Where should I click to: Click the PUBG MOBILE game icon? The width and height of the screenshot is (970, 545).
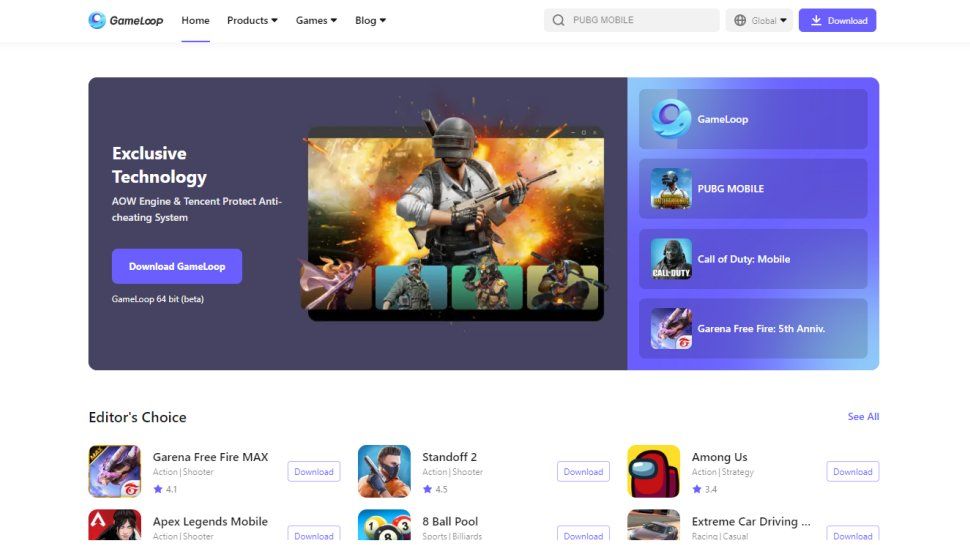point(671,189)
